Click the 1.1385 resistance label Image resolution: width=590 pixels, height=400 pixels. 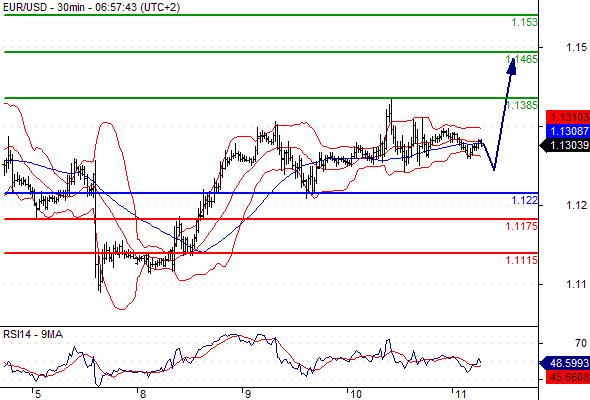tap(522, 105)
